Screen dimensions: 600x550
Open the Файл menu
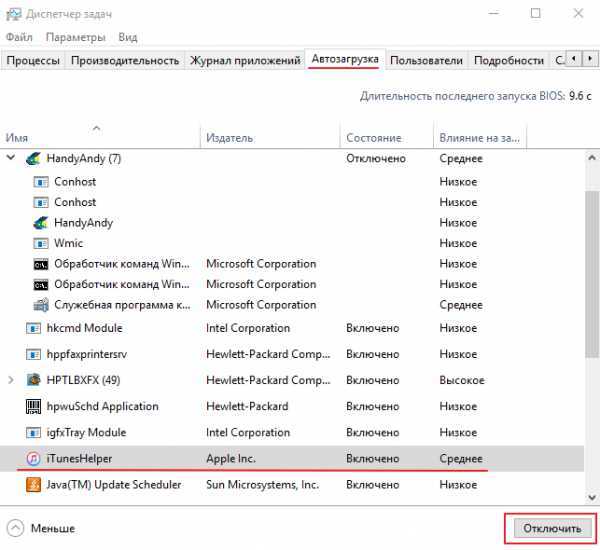click(x=19, y=37)
